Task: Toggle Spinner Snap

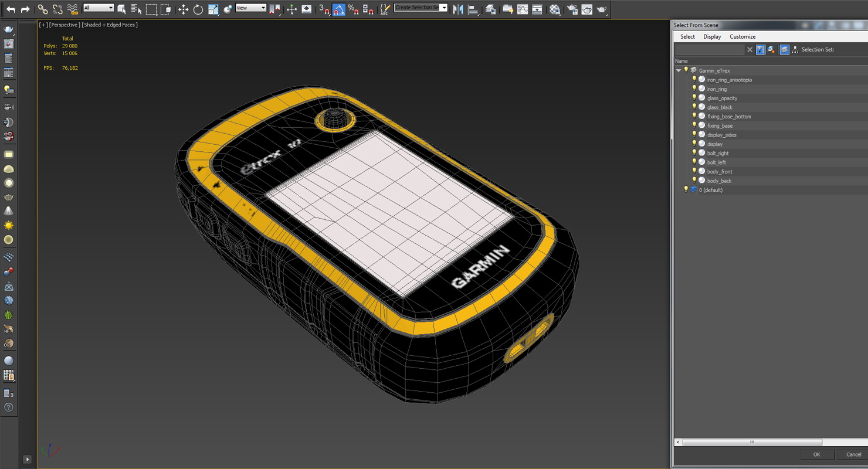Action: tap(368, 9)
